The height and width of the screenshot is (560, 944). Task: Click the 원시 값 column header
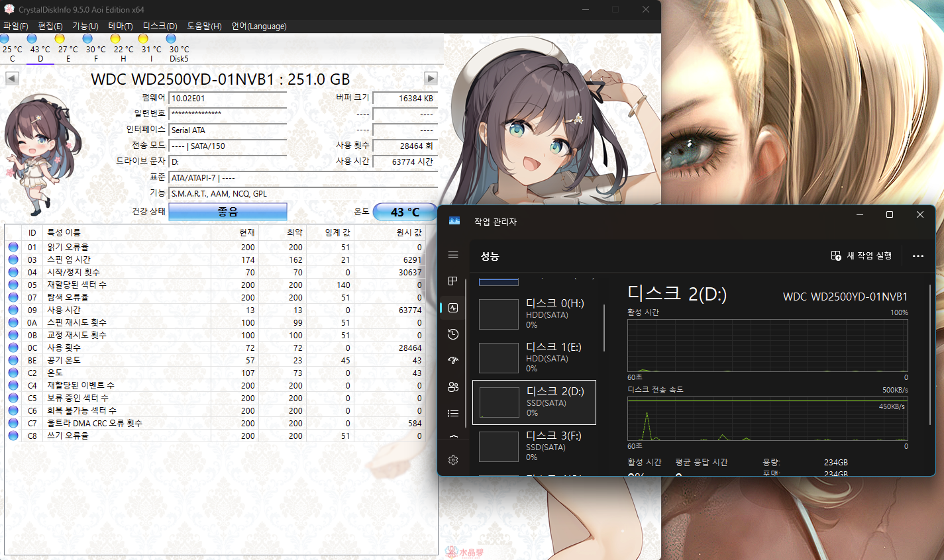click(x=390, y=232)
